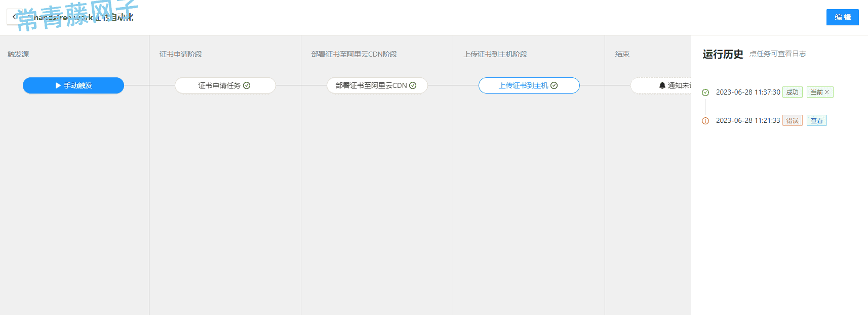Click the 部署证书至阿里云CDN阶段 stage title

tap(354, 54)
